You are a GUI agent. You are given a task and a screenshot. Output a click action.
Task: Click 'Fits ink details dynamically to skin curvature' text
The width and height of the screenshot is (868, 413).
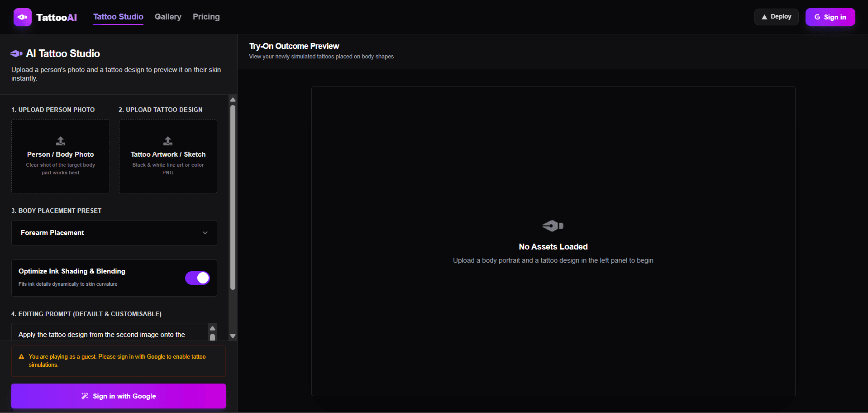click(x=68, y=284)
